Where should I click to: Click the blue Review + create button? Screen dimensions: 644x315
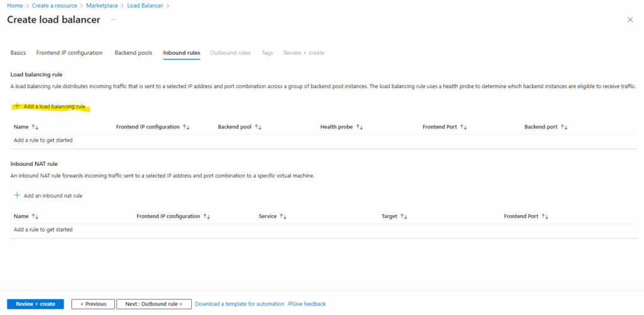tap(35, 304)
